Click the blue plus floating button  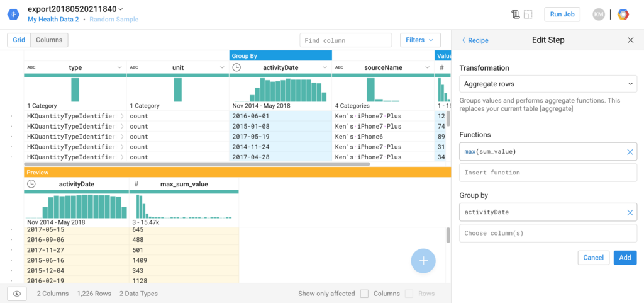click(x=423, y=261)
